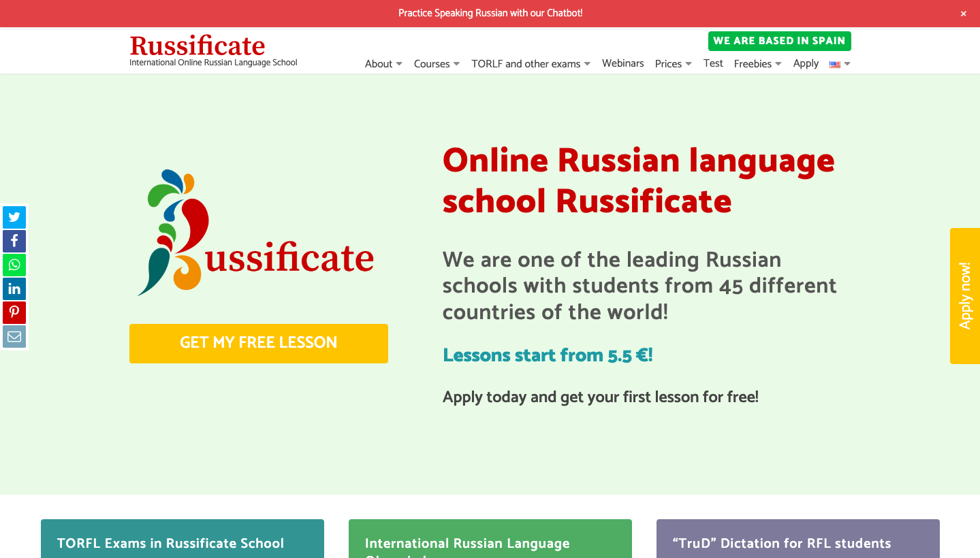Image resolution: width=980 pixels, height=558 pixels.
Task: Dismiss the red chatbot banner
Action: point(963,14)
